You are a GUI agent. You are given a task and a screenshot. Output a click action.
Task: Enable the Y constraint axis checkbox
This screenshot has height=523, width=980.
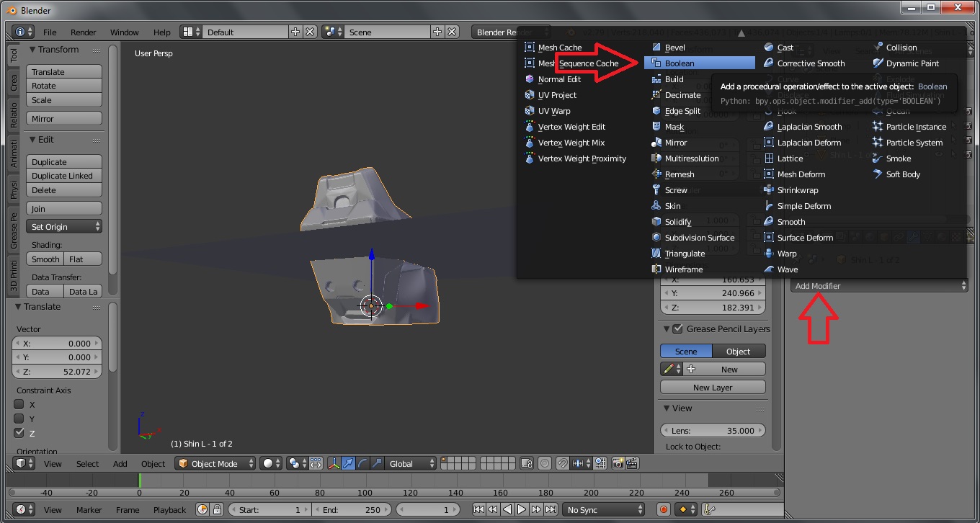point(19,419)
